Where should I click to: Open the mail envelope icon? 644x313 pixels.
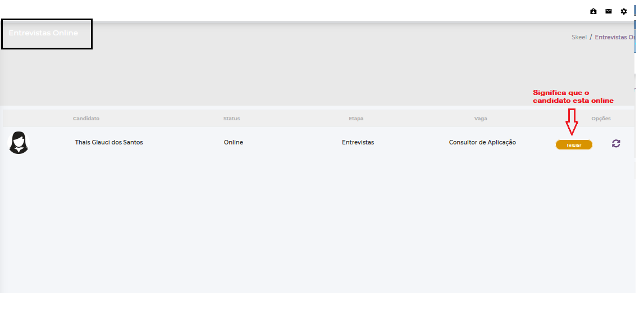point(609,11)
